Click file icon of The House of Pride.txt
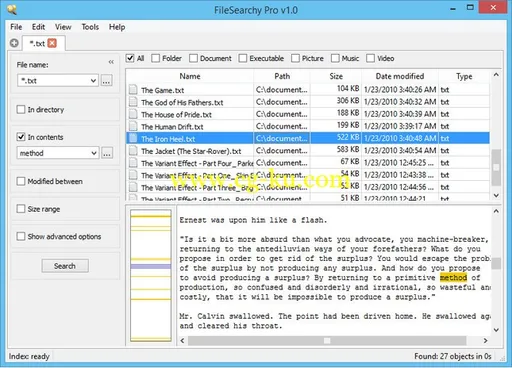 click(133, 114)
